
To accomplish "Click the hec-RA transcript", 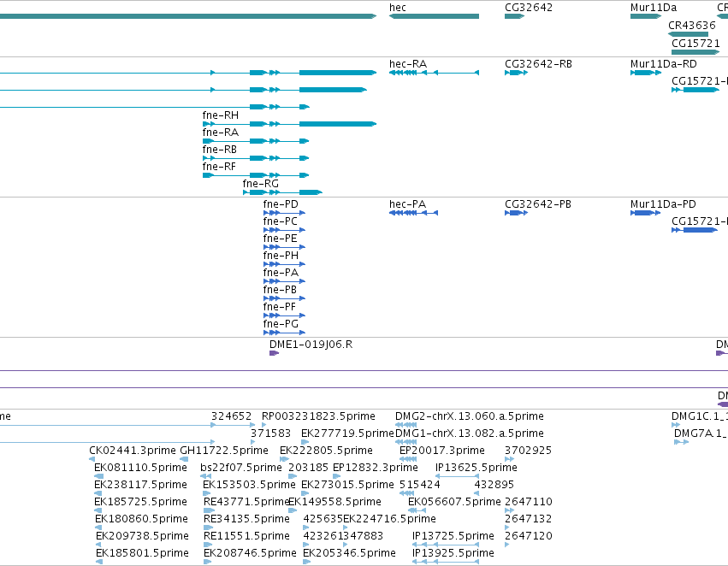I will [434, 73].
